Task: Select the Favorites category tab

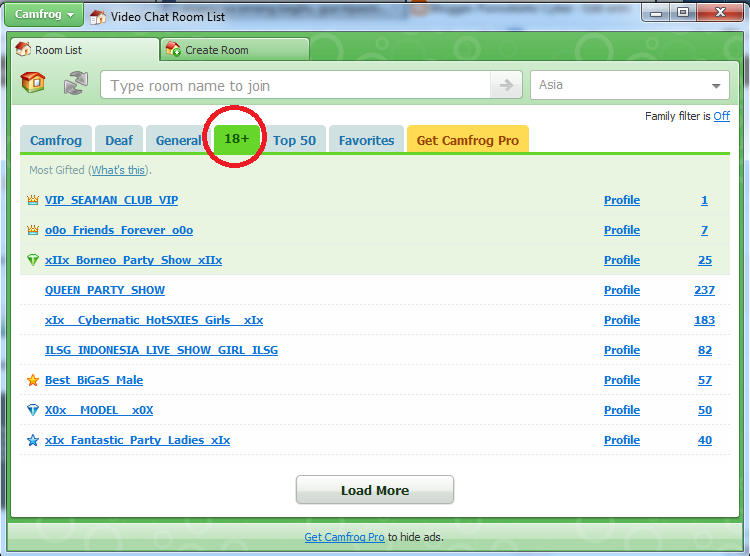Action: tap(366, 140)
